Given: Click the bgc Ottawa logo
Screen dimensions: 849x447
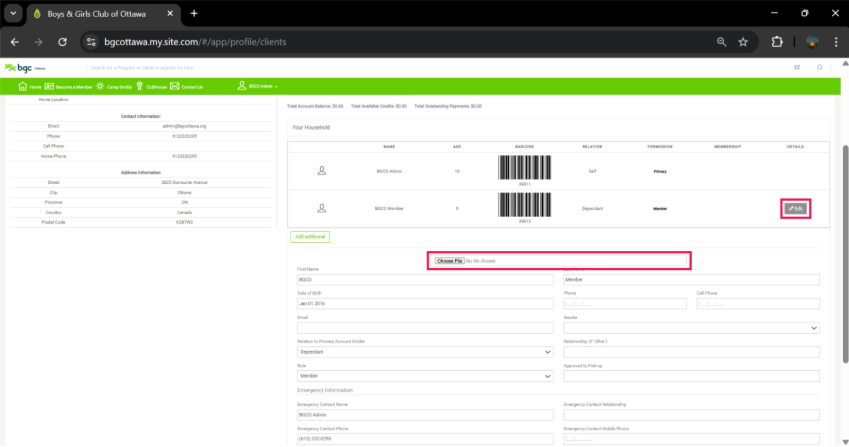Looking at the screenshot, I should click(x=25, y=68).
